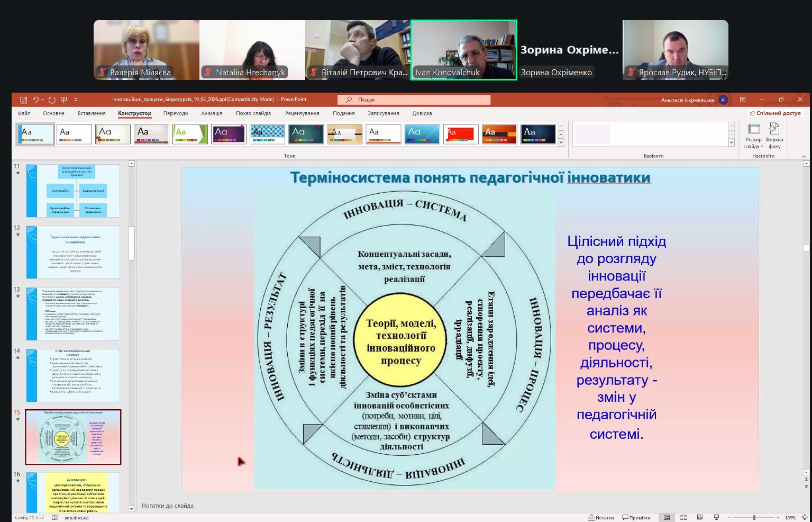Click the slide title Терміносистема понять педагогічної інноватики
The width and height of the screenshot is (812, 522).
[x=470, y=178]
